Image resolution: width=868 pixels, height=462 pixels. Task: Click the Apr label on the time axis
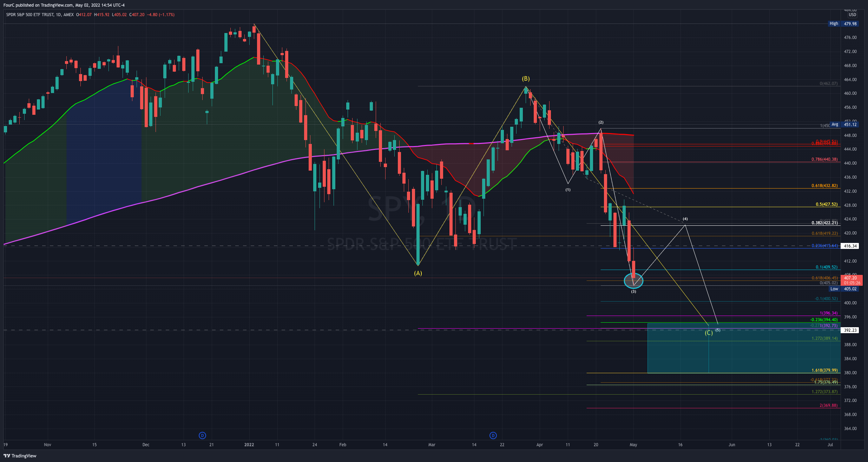[x=540, y=445]
